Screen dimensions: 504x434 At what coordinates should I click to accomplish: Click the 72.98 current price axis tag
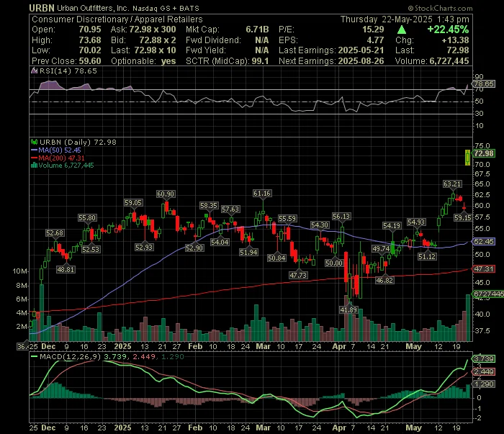click(484, 153)
